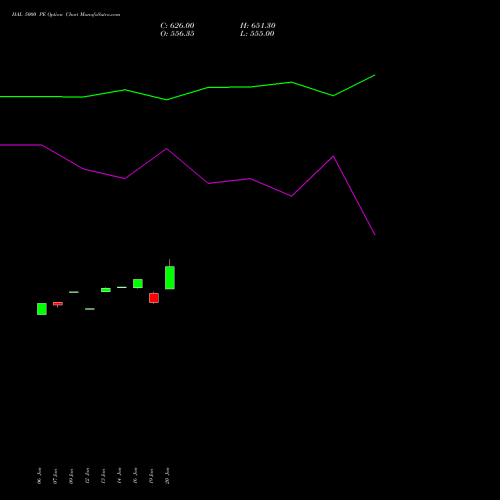Click the 20 Jan date label on axis

click(167, 476)
